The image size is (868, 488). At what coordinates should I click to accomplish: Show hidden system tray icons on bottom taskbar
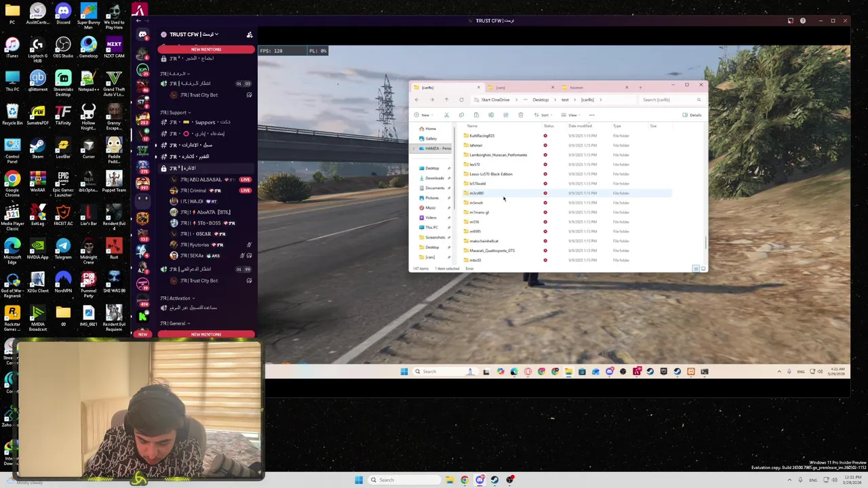(790, 480)
